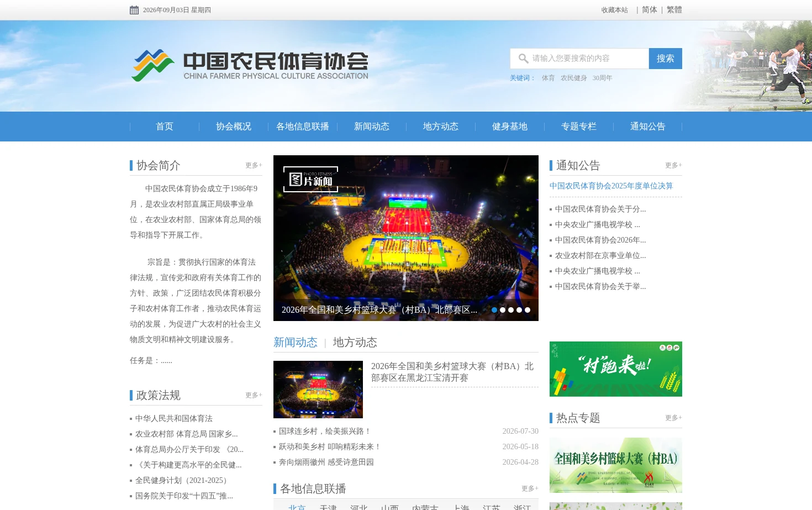
Task: Click the search input field
Action: coord(579,59)
